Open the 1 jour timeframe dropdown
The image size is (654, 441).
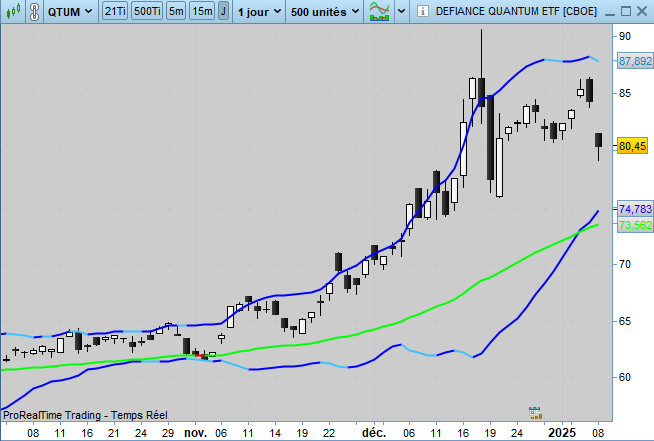coord(259,12)
